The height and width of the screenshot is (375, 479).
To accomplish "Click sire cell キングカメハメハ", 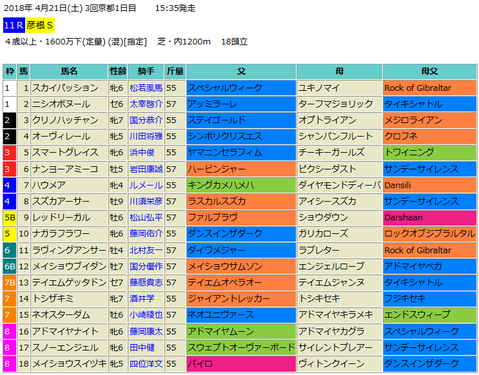I will pyautogui.click(x=241, y=185).
